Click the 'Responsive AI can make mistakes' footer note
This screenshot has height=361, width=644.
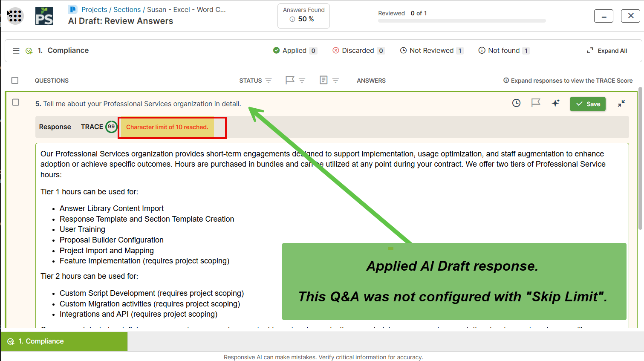pyautogui.click(x=323, y=357)
